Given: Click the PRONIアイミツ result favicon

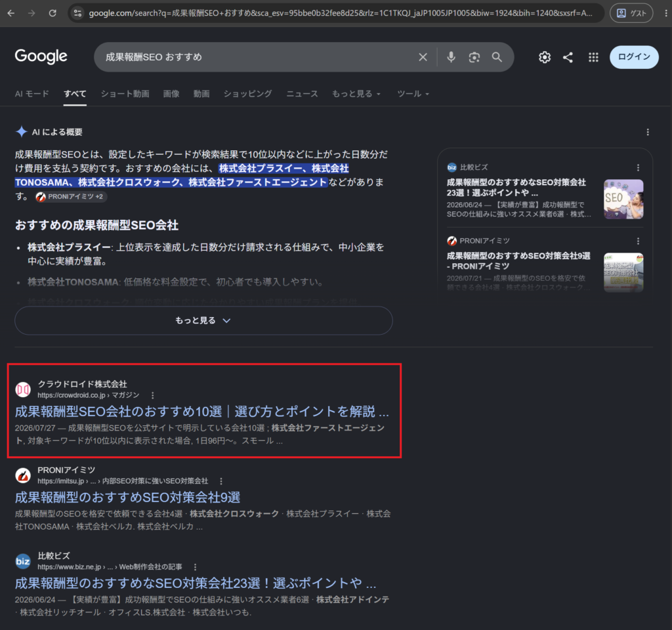Looking at the screenshot, I should click(x=23, y=475).
